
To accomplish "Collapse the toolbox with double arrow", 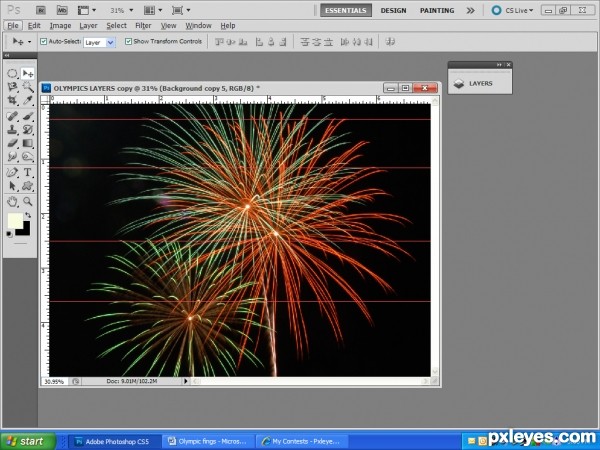I will point(7,55).
